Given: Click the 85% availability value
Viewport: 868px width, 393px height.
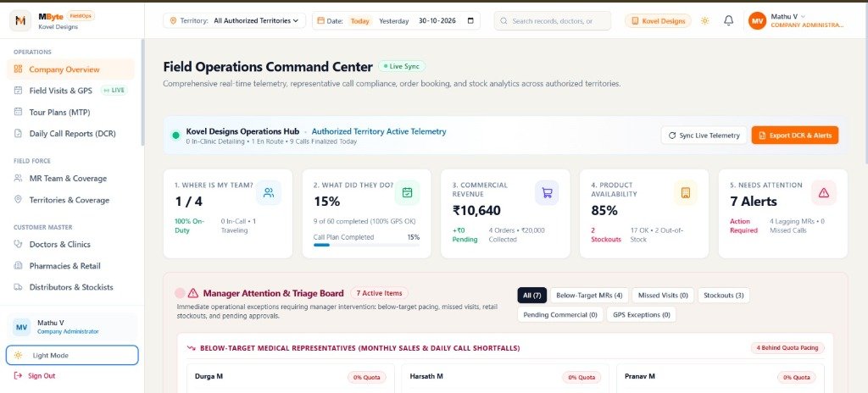Looking at the screenshot, I should coord(604,210).
